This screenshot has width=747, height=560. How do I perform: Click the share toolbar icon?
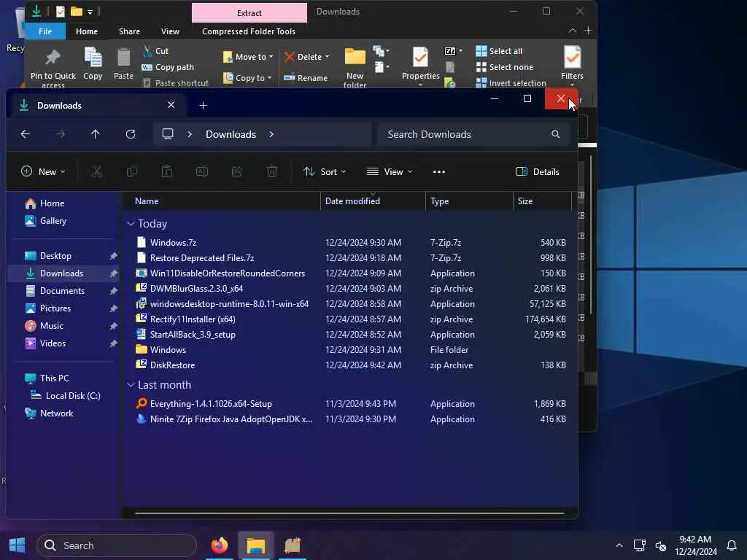[237, 171]
